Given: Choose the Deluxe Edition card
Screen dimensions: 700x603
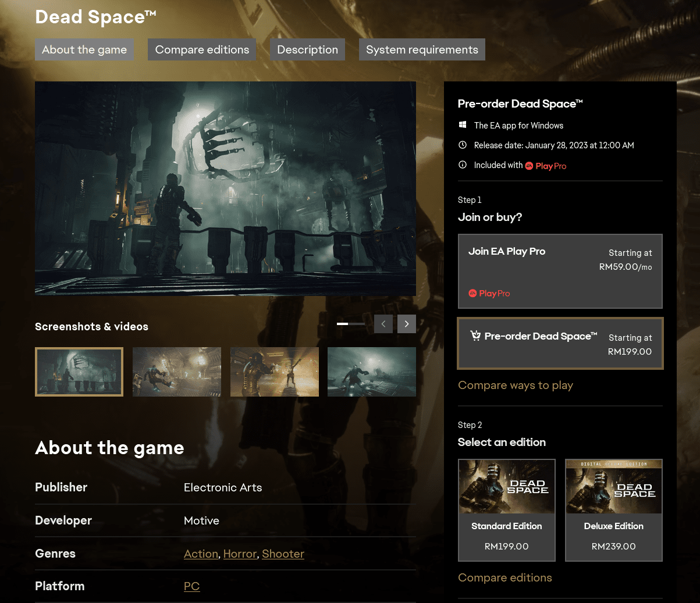Looking at the screenshot, I should pos(614,510).
